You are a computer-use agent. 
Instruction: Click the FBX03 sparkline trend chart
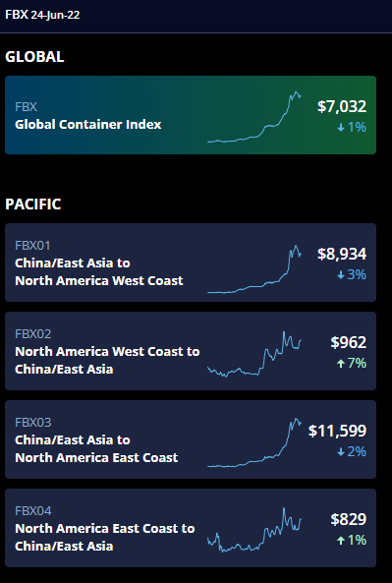click(254, 442)
